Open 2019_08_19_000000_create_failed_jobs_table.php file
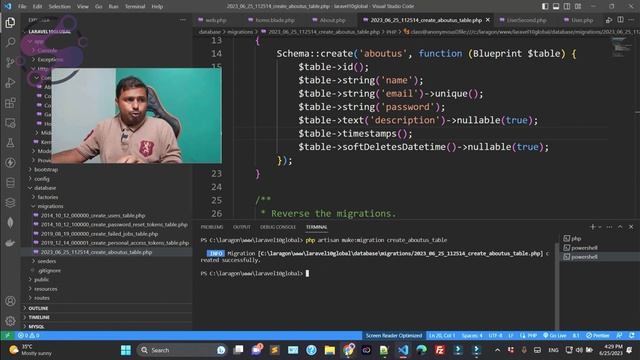The width and height of the screenshot is (640, 360). point(99,234)
